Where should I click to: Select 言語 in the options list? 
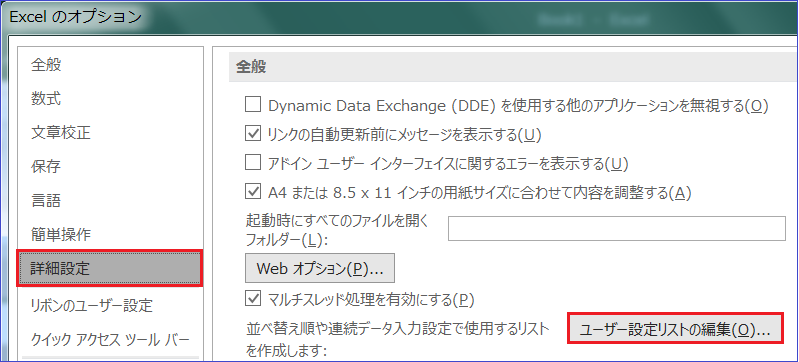pyautogui.click(x=110, y=200)
